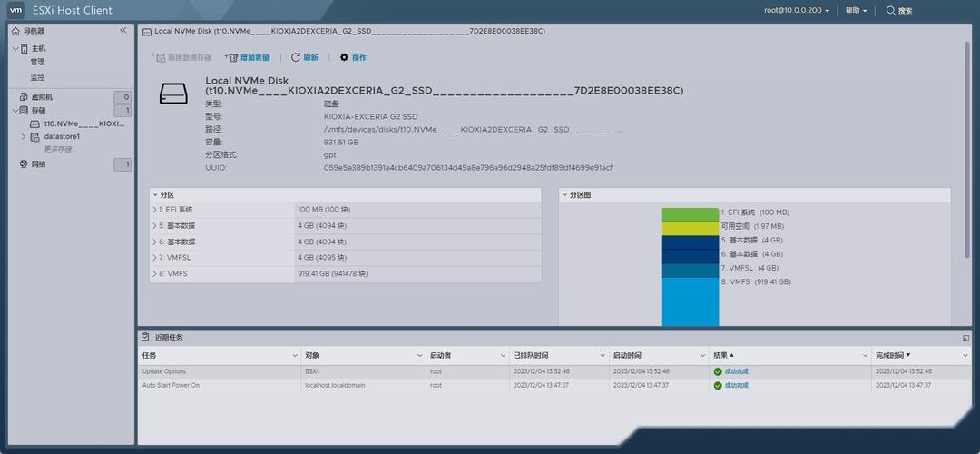Click the Update Options task cell
The width and height of the screenshot is (980, 454).
163,371
